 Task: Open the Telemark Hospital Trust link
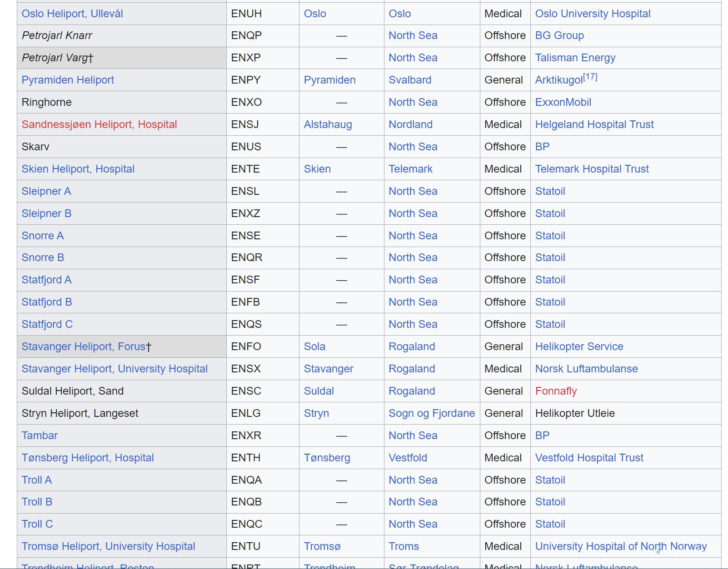coord(592,169)
